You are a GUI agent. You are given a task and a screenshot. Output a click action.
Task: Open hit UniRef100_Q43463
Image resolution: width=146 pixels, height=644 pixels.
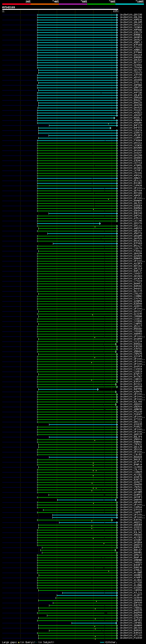point(131,168)
